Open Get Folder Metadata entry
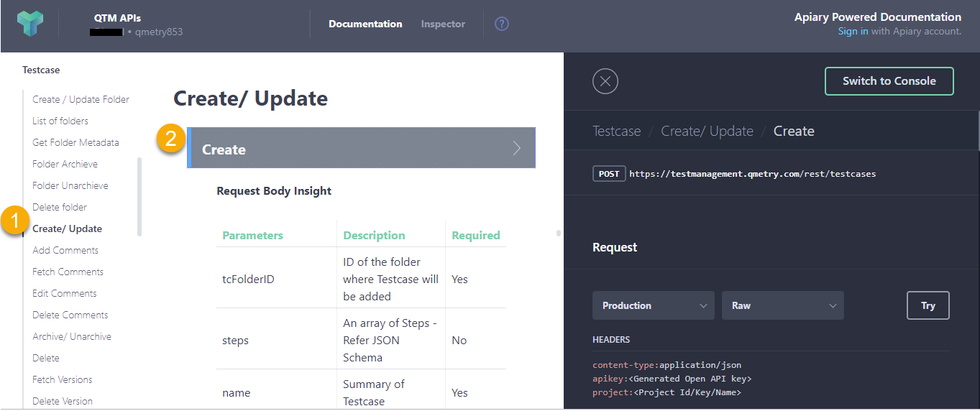Viewport: 980px width, 411px height. [x=75, y=142]
